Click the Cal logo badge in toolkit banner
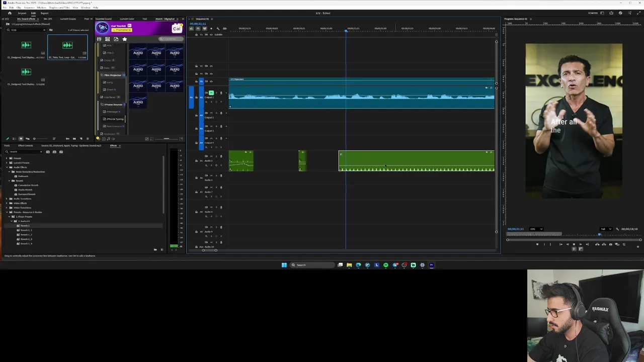The height and width of the screenshot is (362, 644). click(177, 28)
